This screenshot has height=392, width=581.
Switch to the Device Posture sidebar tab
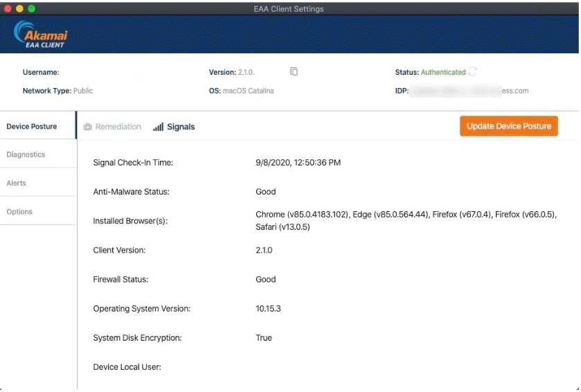click(32, 127)
